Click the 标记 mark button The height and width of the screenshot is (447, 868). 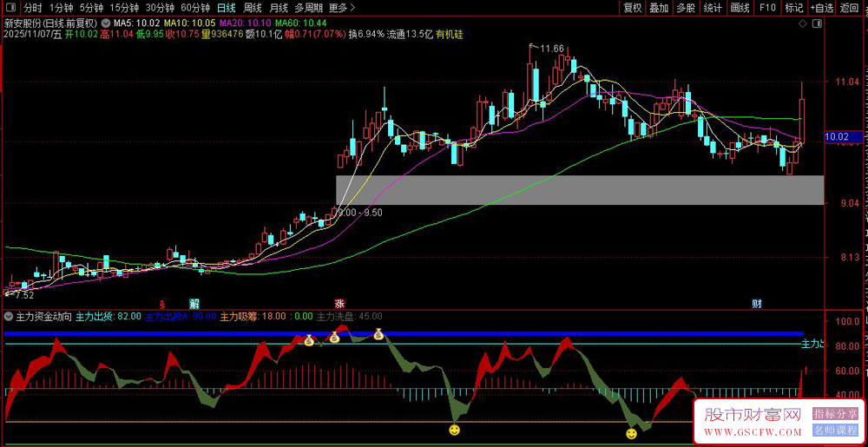pos(794,8)
